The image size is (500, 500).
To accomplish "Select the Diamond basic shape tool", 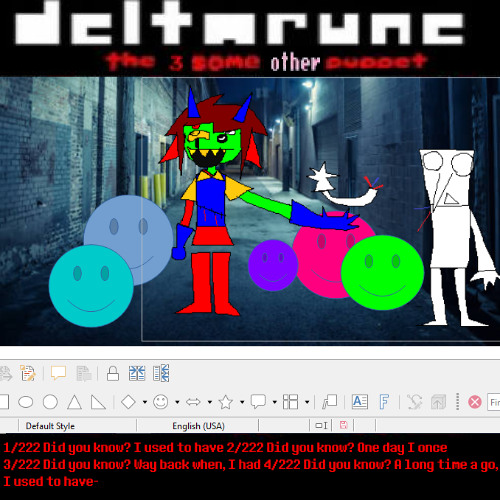I will [x=128, y=402].
